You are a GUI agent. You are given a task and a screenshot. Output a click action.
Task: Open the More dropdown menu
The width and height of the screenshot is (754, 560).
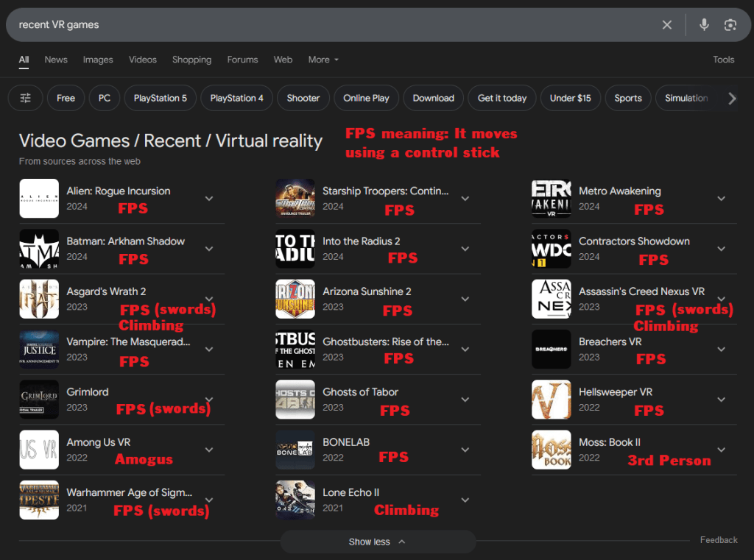click(323, 60)
